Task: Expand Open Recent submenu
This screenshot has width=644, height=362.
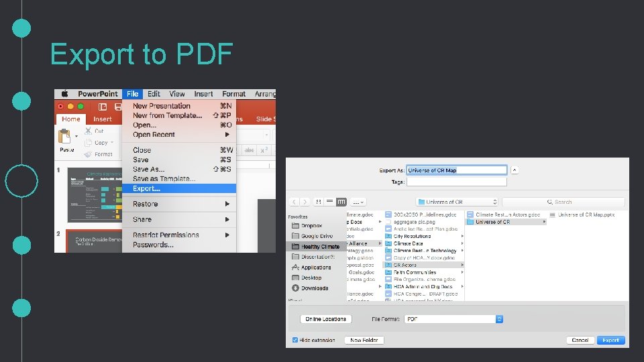Action: tap(227, 135)
